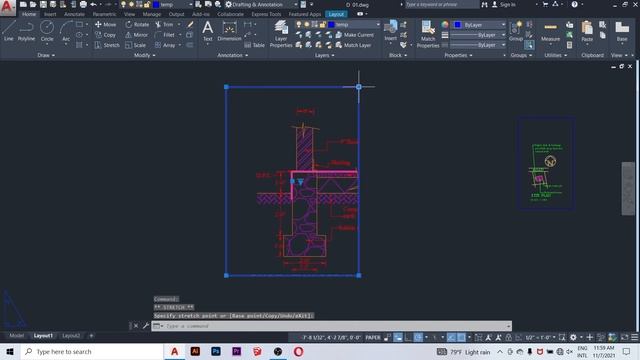Click the Group tool
Viewport: 640px width, 360px height.
pyautogui.click(x=516, y=31)
